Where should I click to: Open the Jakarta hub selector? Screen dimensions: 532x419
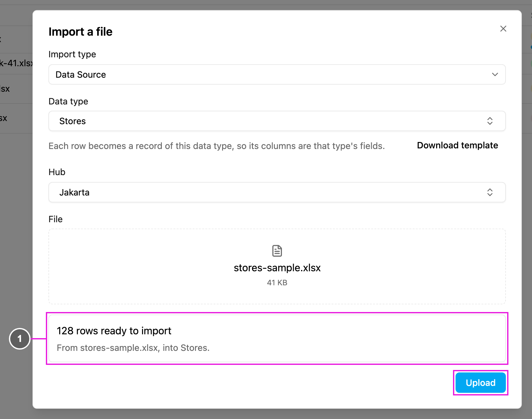[x=277, y=192]
